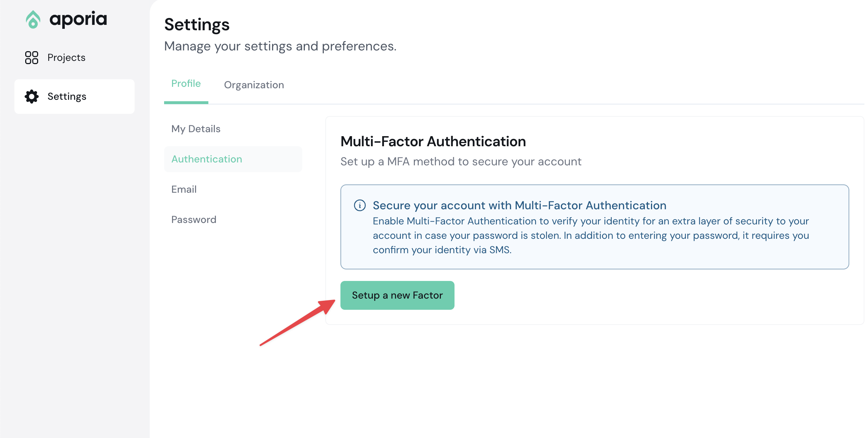The image size is (868, 438).
Task: Click the Aporia flame logo icon
Action: tap(33, 19)
